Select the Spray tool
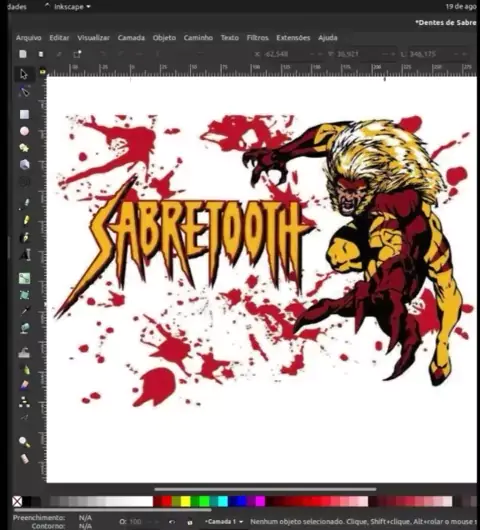 tap(25, 370)
